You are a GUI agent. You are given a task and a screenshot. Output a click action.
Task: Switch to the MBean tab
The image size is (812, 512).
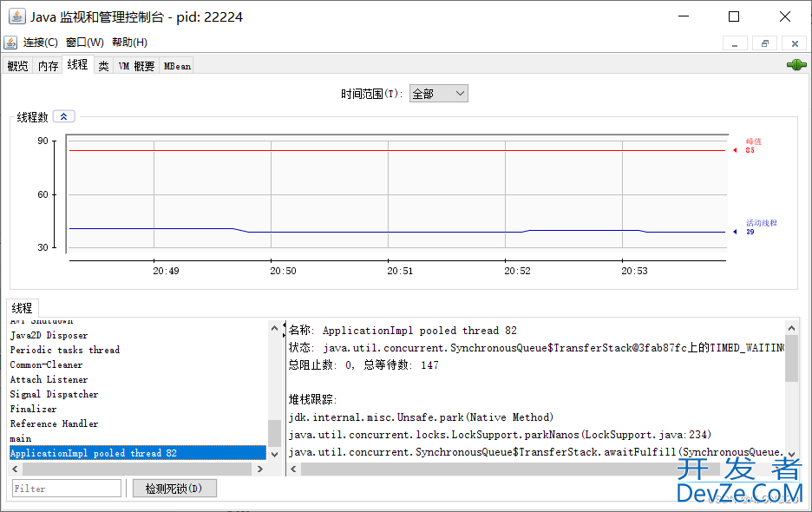pos(177,66)
